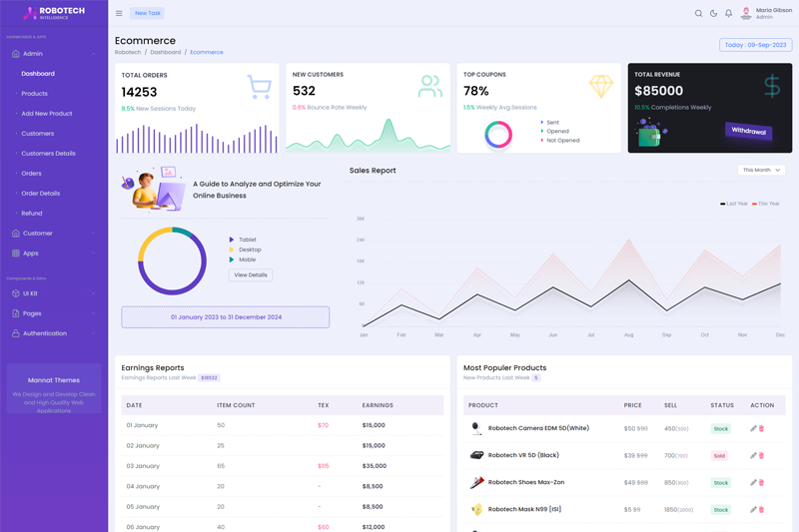This screenshot has width=799, height=532.
Task: Toggle the This Year legend series
Action: (x=766, y=204)
